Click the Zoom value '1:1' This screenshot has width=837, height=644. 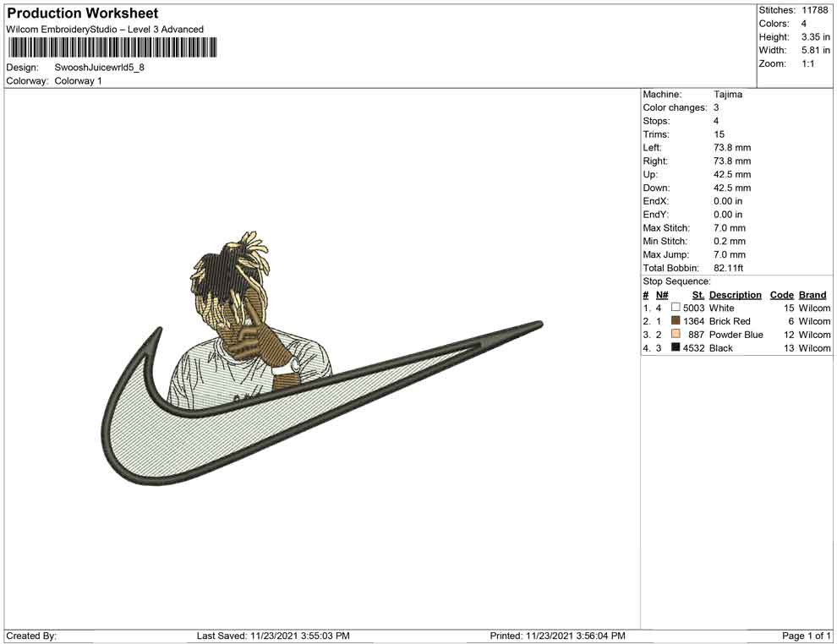point(808,63)
